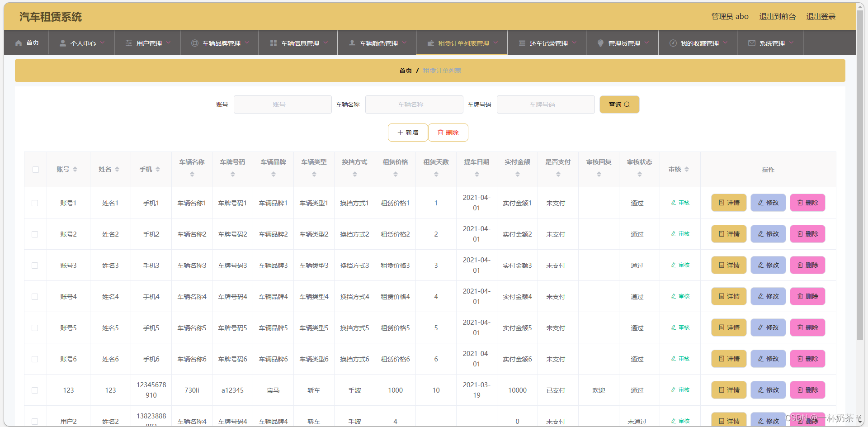This screenshot has width=868, height=427.
Task: Click the grid icon for 车辆信息管理
Action: pyautogui.click(x=274, y=43)
